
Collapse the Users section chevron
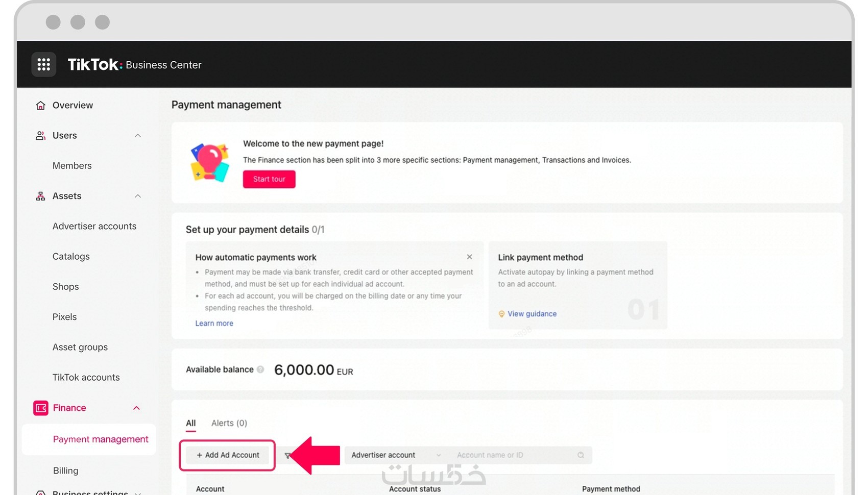138,135
